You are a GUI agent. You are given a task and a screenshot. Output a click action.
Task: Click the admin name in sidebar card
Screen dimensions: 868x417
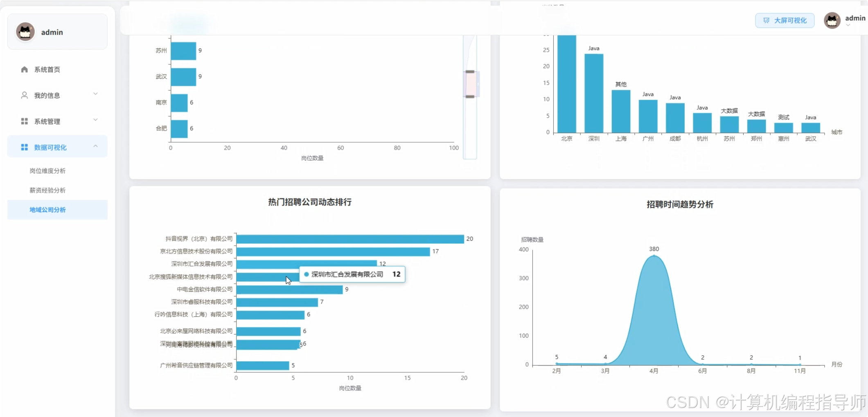[52, 32]
